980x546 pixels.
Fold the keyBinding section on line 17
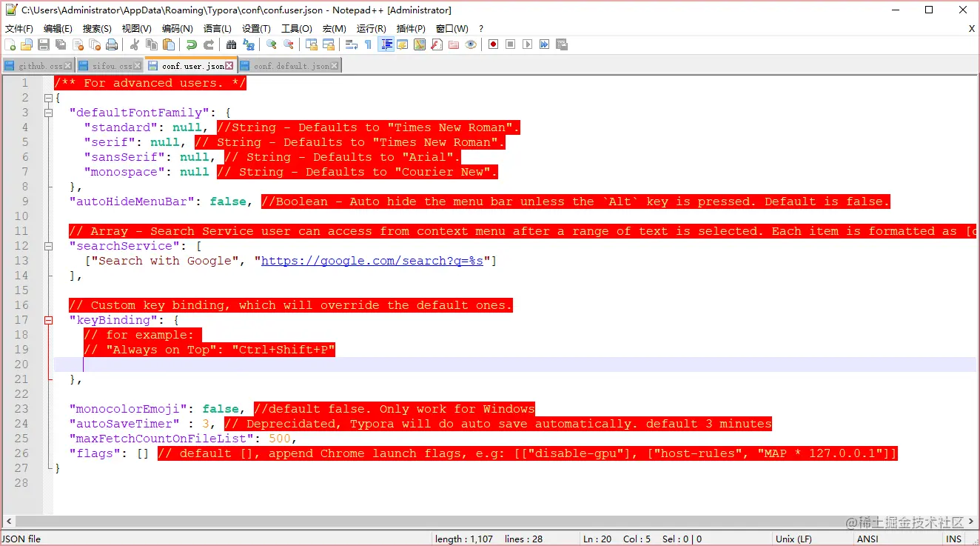pyautogui.click(x=48, y=319)
